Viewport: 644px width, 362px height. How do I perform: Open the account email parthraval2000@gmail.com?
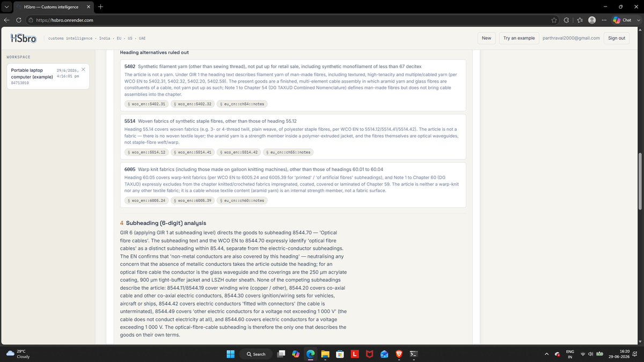[x=571, y=38]
